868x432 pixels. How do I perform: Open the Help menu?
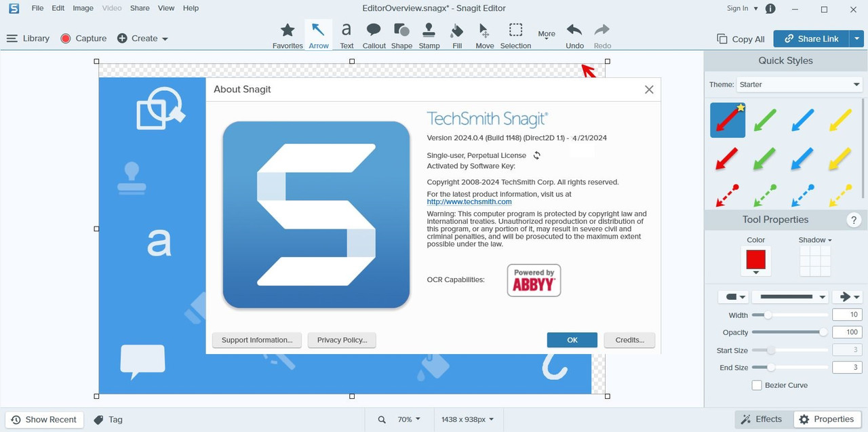[x=191, y=8]
